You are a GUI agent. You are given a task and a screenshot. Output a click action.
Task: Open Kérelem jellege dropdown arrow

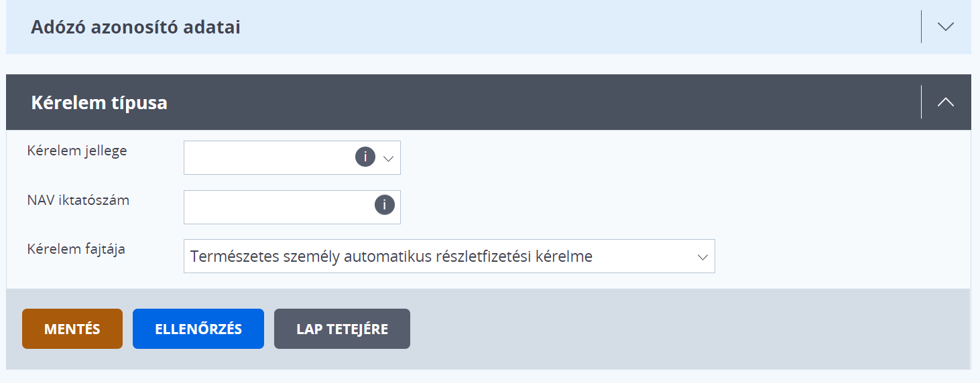(388, 159)
